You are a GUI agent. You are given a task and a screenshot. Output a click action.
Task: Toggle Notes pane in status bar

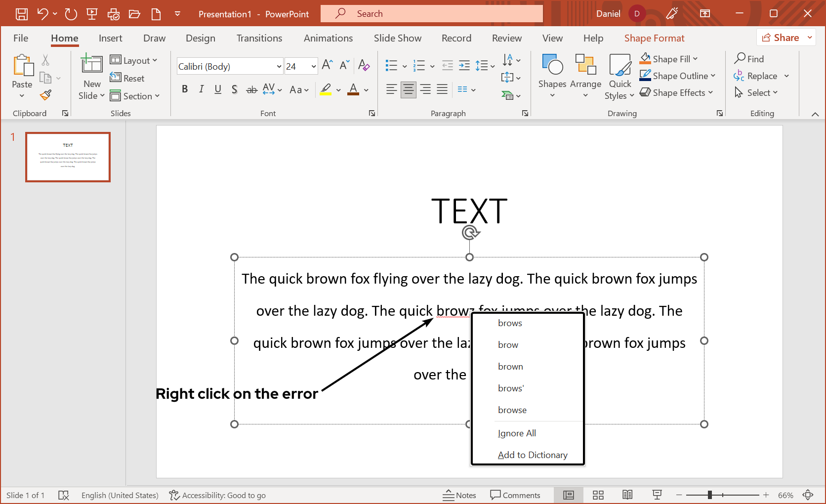459,495
